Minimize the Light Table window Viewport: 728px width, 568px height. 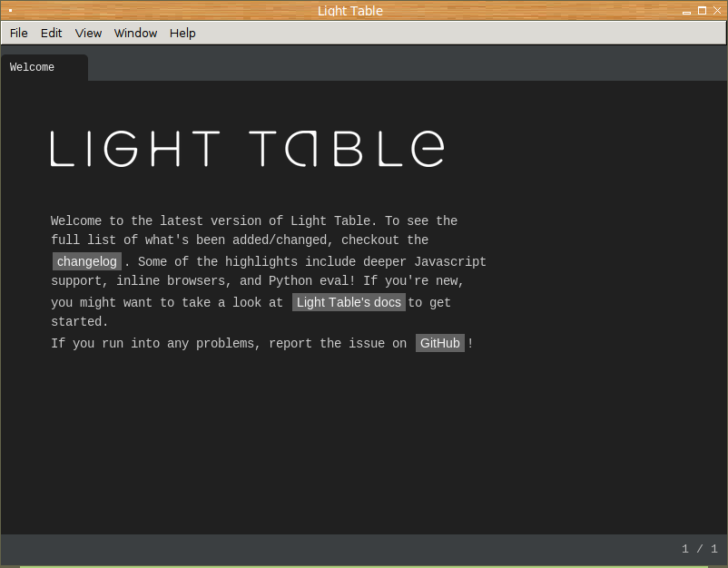tap(686, 11)
